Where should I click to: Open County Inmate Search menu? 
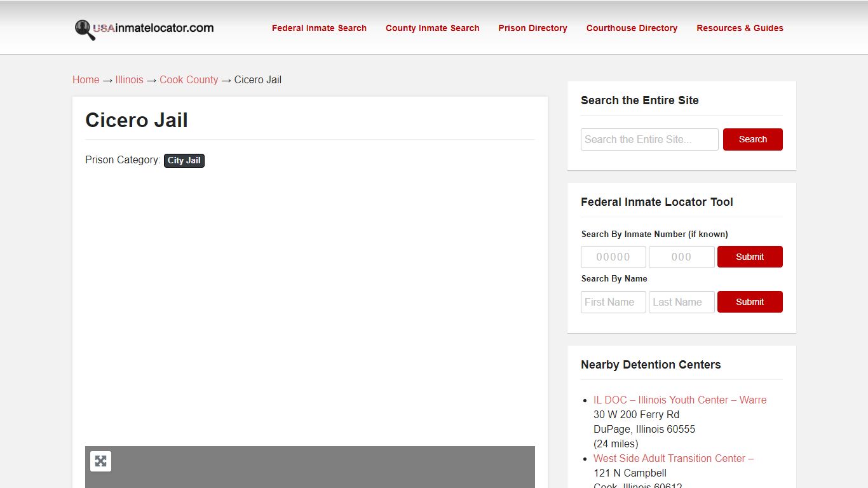(x=432, y=28)
